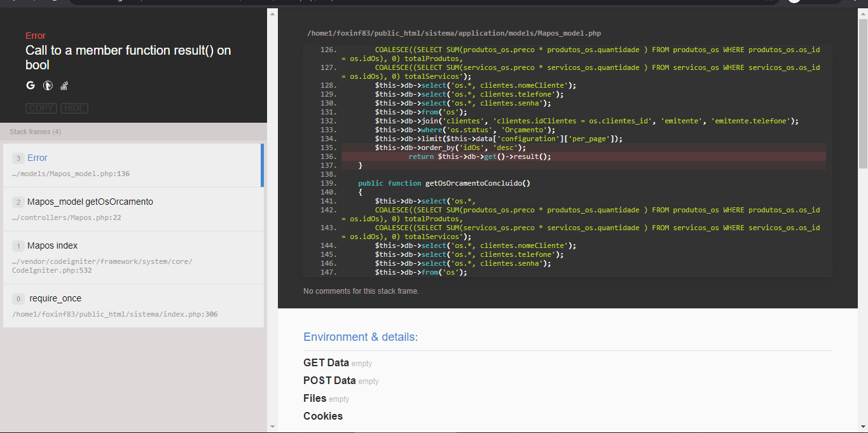Expand the Cookies section
The width and height of the screenshot is (868, 433).
(x=323, y=416)
